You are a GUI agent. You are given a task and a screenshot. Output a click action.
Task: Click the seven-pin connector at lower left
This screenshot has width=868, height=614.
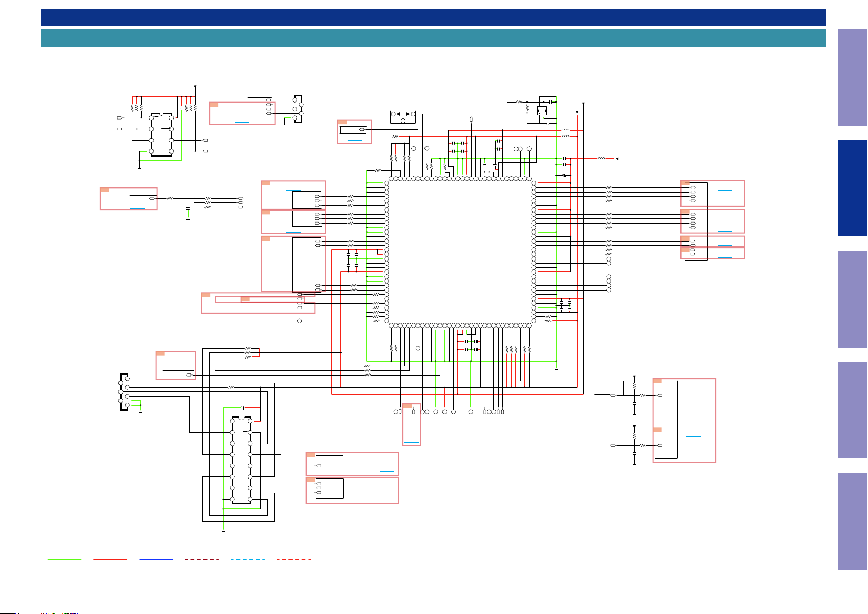124,392
